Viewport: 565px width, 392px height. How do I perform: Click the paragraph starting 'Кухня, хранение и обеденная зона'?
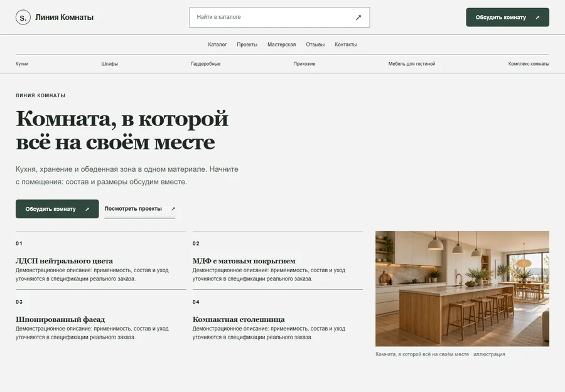(x=127, y=175)
